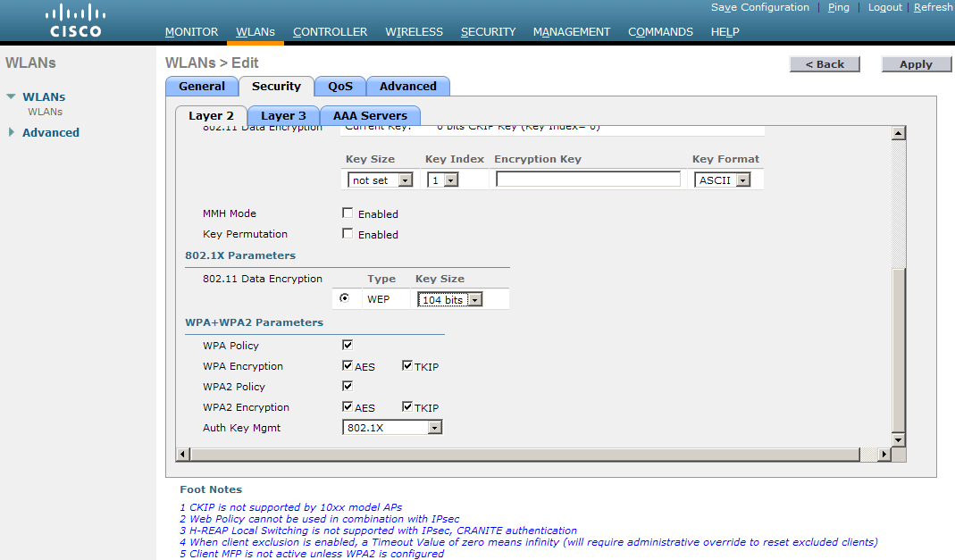The height and width of the screenshot is (560, 955).
Task: Open the COMMANDS menu
Action: [x=660, y=31]
